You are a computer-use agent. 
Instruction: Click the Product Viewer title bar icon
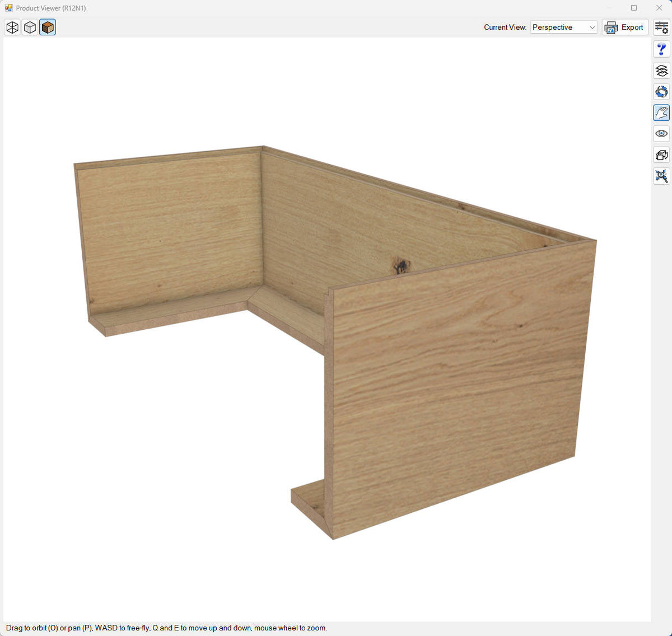point(8,8)
